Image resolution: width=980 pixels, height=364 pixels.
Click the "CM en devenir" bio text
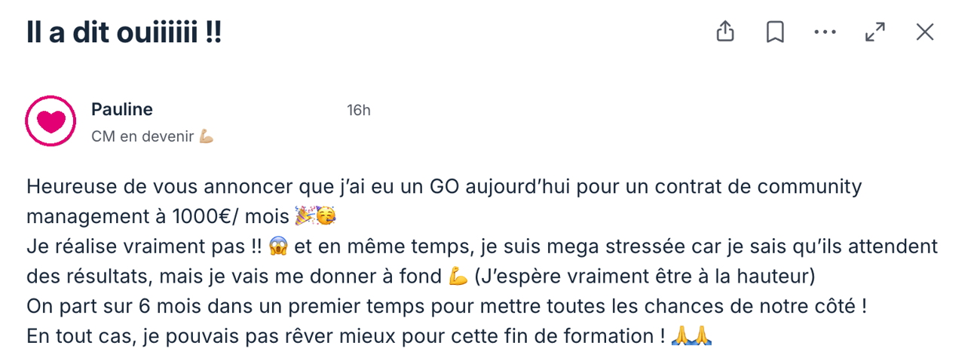142,136
